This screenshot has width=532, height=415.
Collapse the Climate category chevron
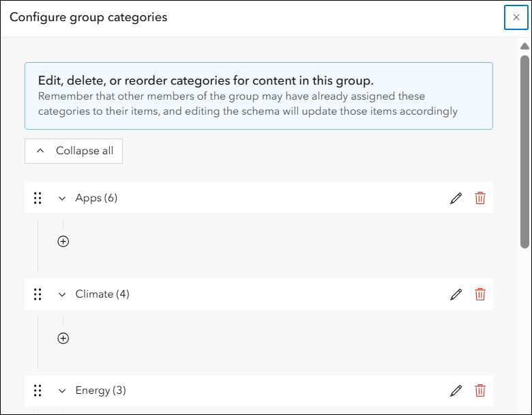pyautogui.click(x=62, y=294)
